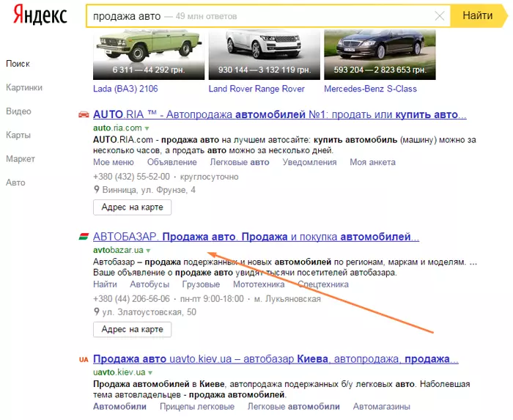Open the Моя анкета sitelink
Viewport: 513px width, 420px height.
click(x=372, y=162)
